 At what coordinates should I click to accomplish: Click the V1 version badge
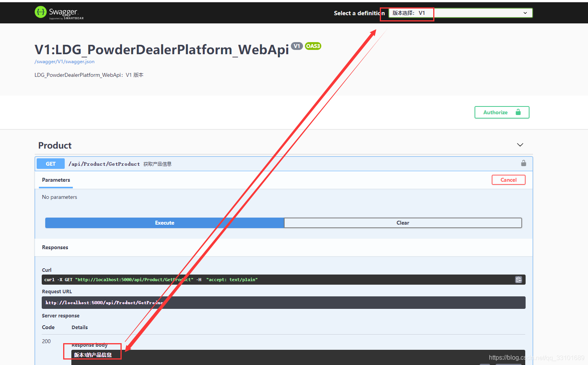pos(297,46)
